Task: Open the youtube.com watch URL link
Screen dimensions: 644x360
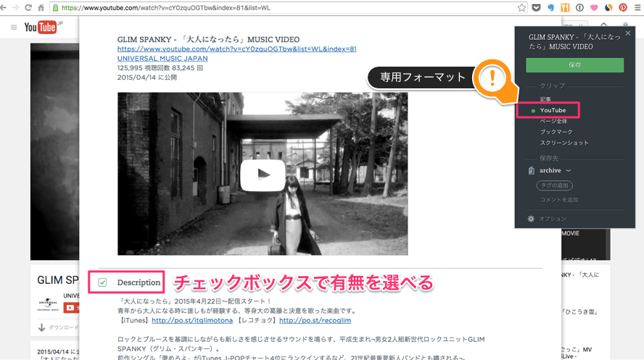Action: coord(237,49)
